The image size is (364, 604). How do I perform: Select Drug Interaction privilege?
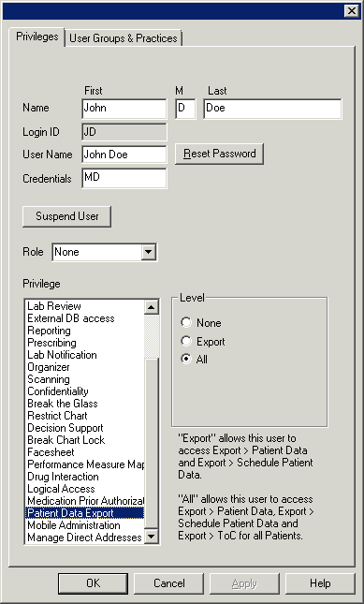tap(84, 477)
